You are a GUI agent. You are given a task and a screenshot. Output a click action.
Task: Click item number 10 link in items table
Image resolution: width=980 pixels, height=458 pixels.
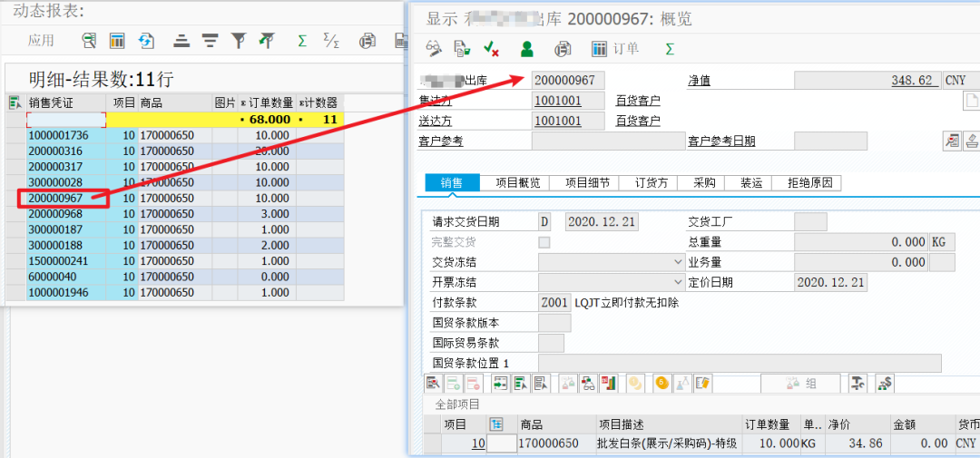[478, 444]
